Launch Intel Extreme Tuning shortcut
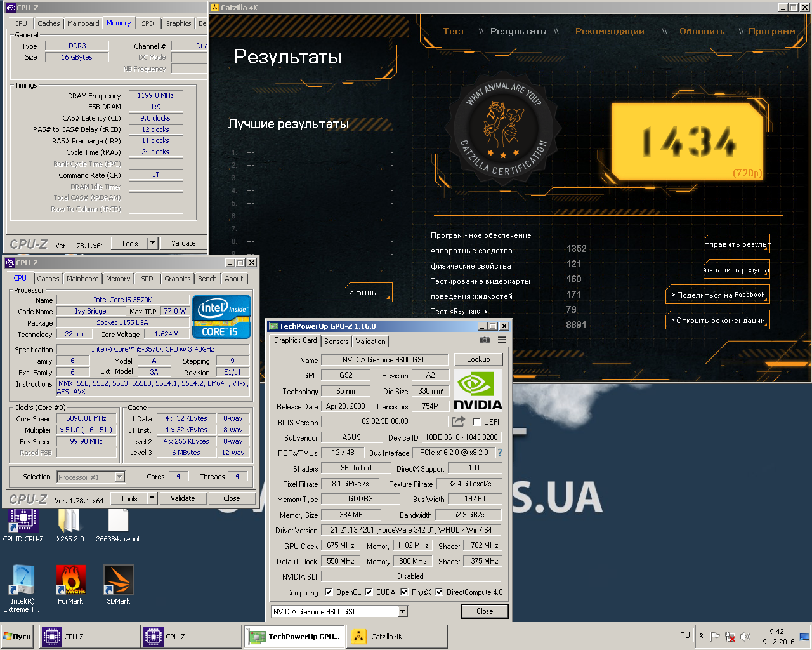 (23, 588)
